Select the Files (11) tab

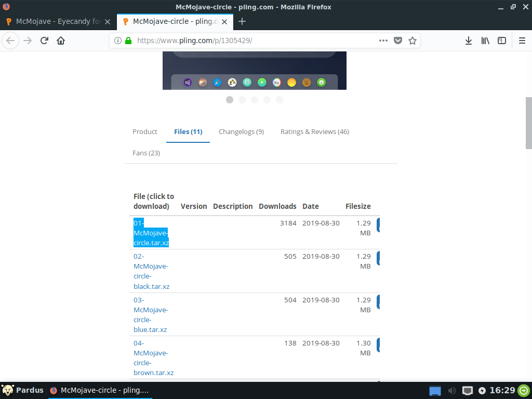(188, 131)
